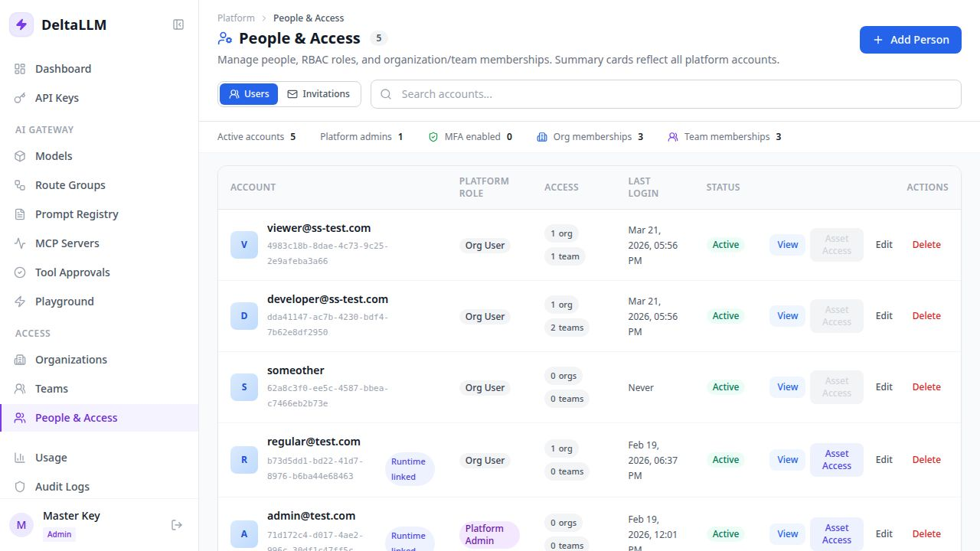980x551 pixels.
Task: Click the Runtime linked badge for regular@test.com
Action: [x=409, y=469]
